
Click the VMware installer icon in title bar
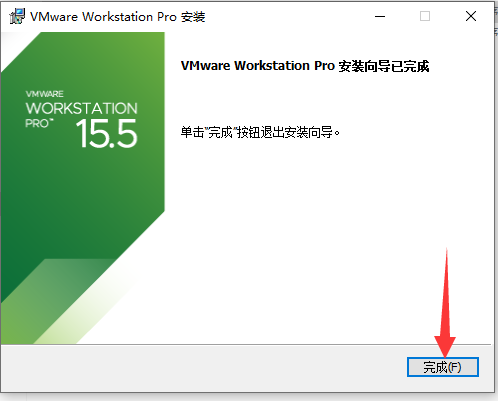coord(17,16)
